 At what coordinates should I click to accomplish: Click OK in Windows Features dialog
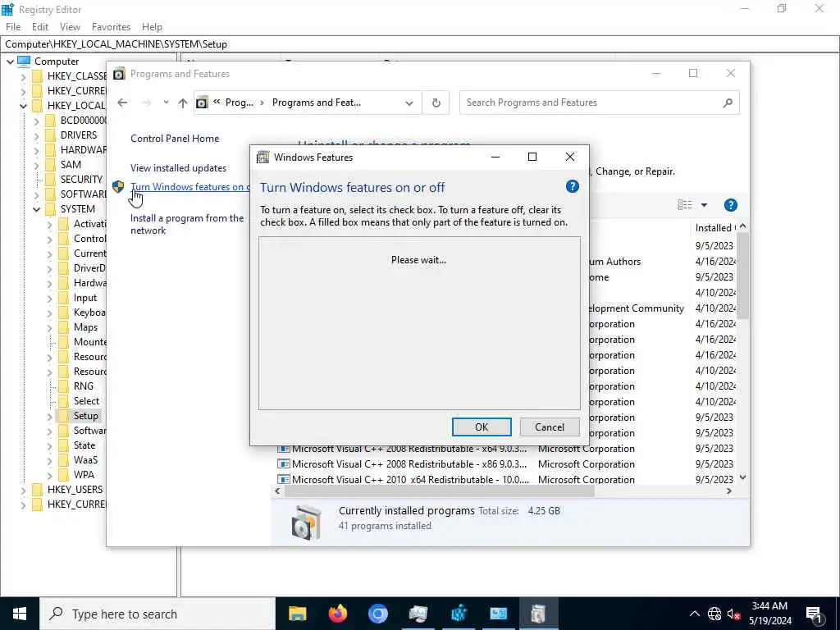[x=482, y=427]
